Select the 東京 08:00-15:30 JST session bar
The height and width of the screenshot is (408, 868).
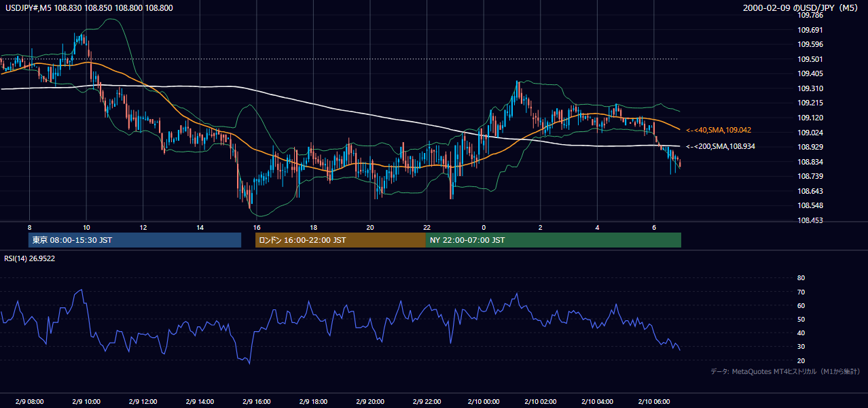tap(135, 240)
